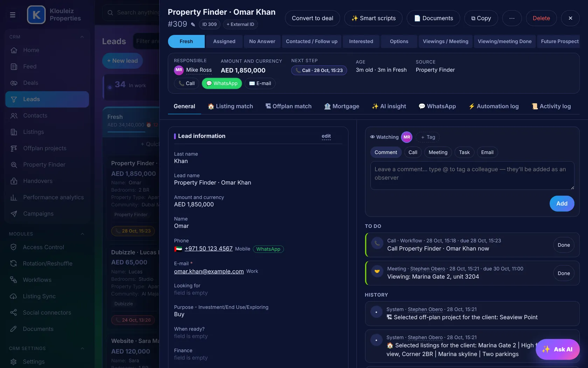Select the Call activity type pill
Viewport: 588px width, 368px height.
(x=413, y=152)
